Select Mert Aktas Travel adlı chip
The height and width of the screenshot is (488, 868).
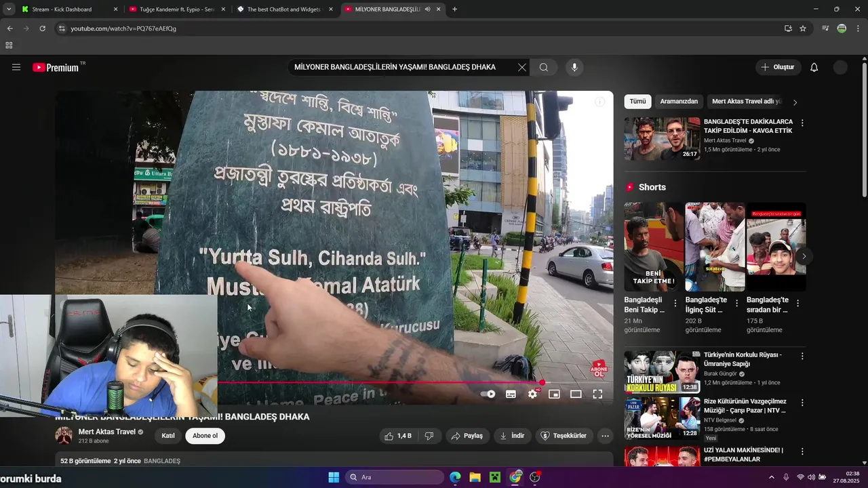pos(746,101)
